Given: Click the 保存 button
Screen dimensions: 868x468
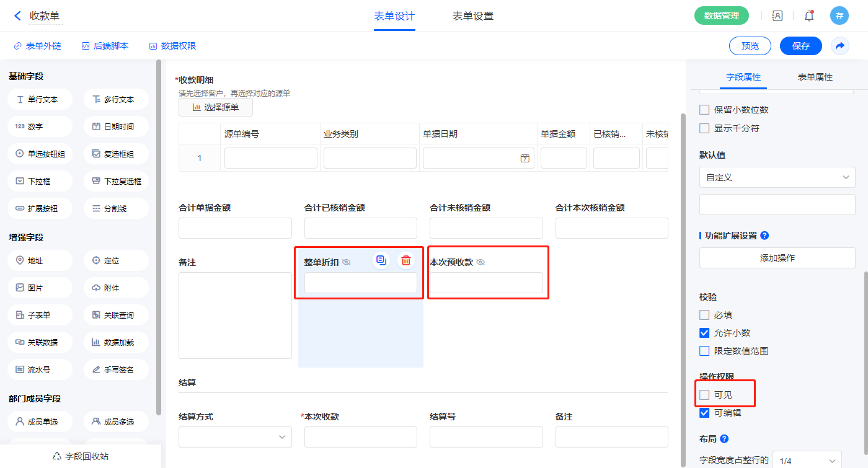Looking at the screenshot, I should pyautogui.click(x=800, y=46).
